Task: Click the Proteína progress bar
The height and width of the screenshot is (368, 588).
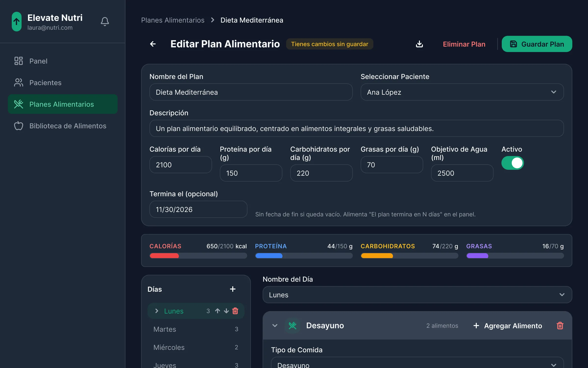Action: coord(304,256)
